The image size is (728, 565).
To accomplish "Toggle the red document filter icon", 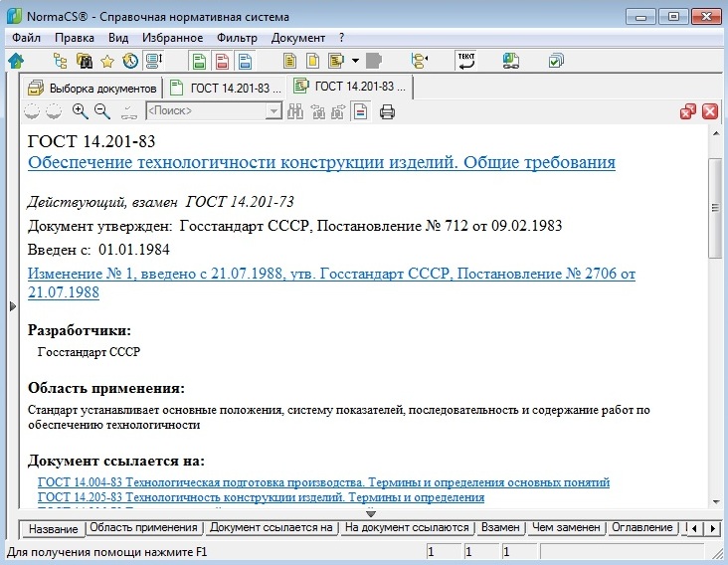I will [222, 61].
